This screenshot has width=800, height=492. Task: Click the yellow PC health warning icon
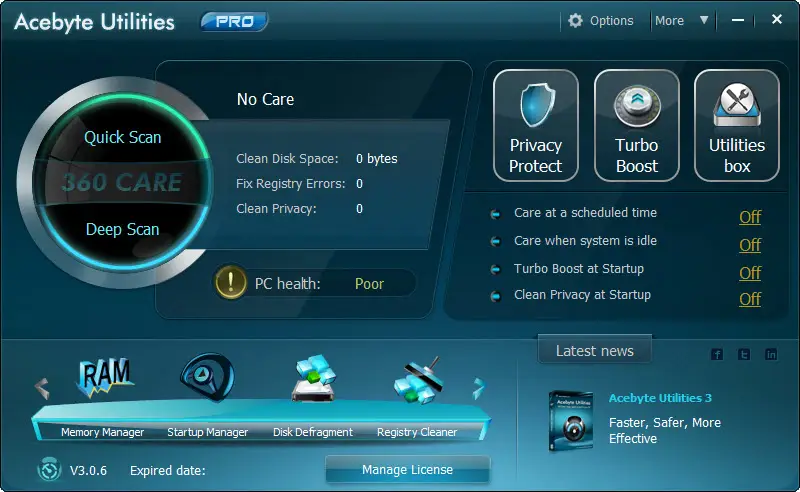point(231,282)
